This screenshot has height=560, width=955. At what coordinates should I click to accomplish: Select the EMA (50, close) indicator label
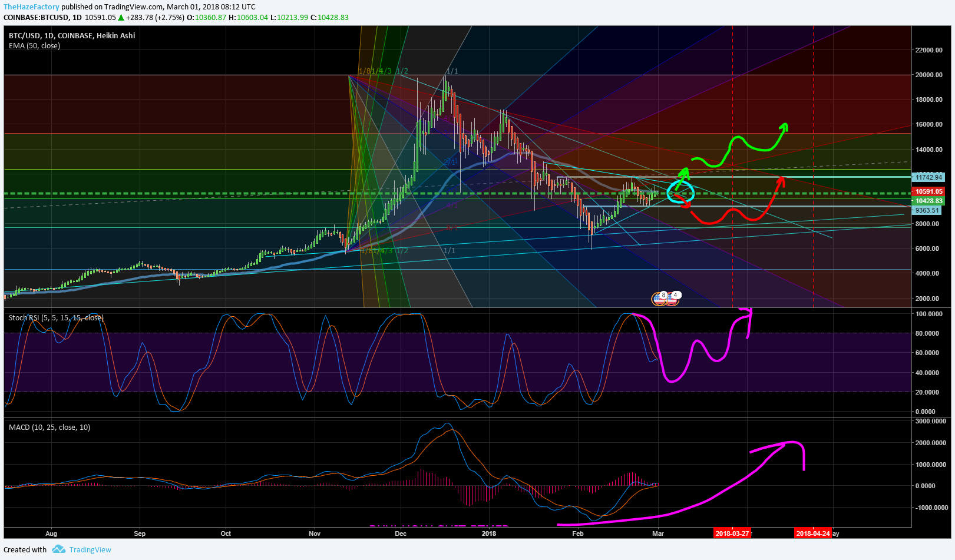pos(34,45)
